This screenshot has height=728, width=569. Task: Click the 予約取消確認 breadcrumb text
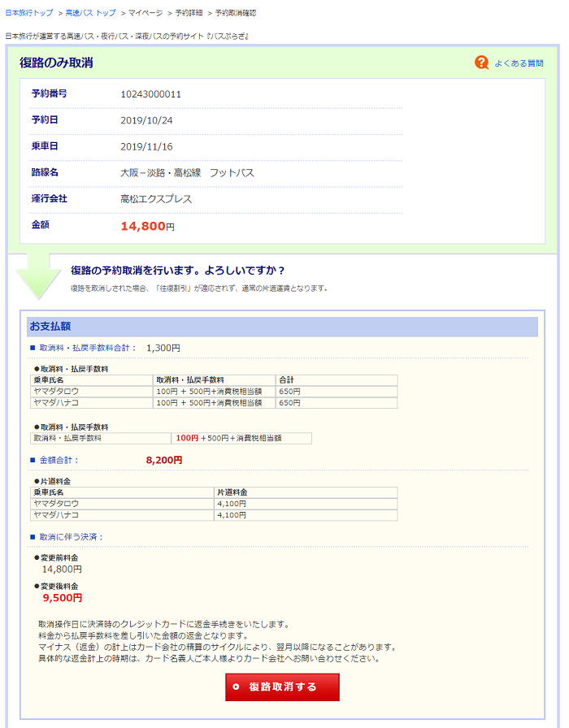pos(236,14)
